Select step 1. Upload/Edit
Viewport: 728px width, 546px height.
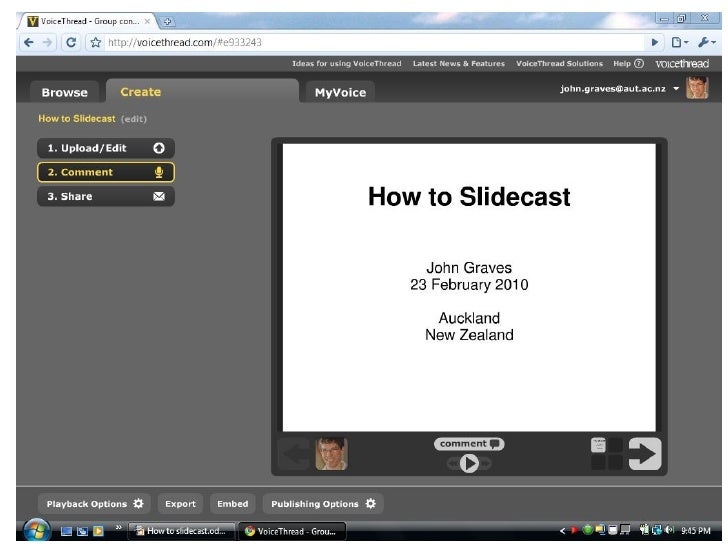tap(105, 148)
